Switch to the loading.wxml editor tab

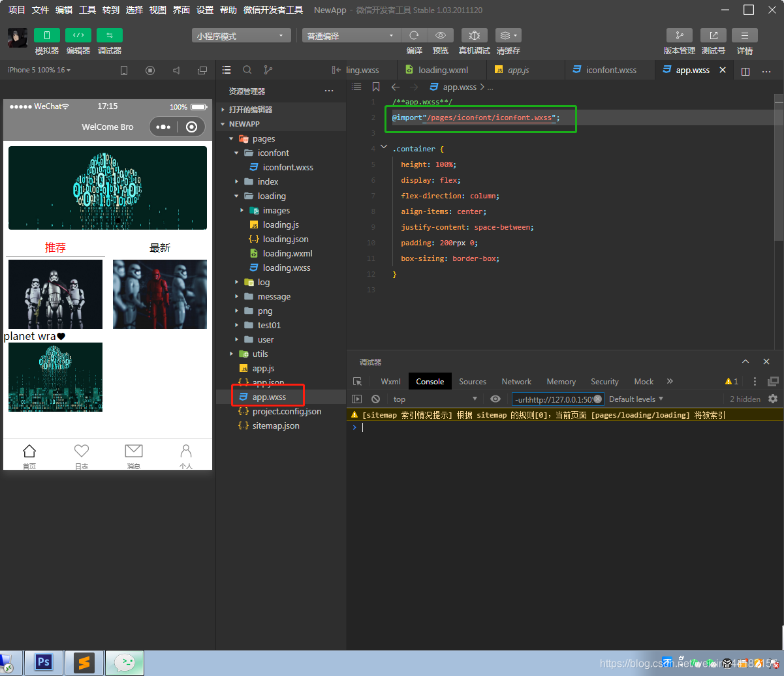pos(442,70)
